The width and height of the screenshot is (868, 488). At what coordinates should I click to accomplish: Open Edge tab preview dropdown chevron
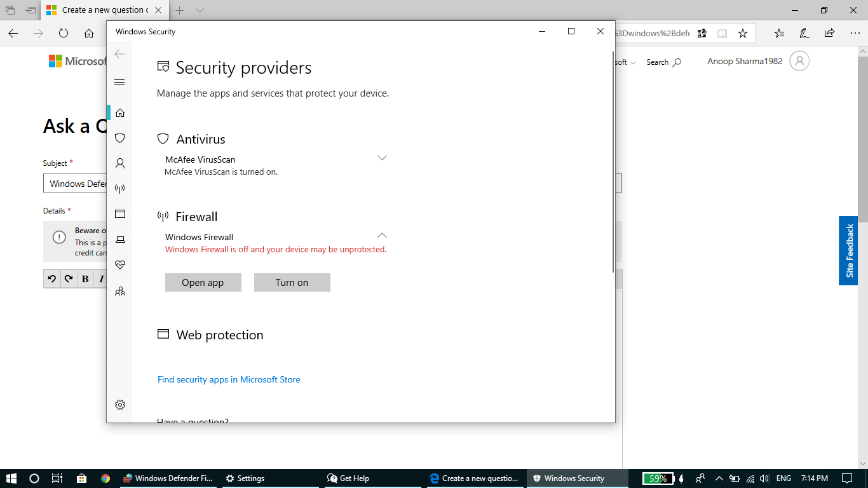click(x=200, y=10)
